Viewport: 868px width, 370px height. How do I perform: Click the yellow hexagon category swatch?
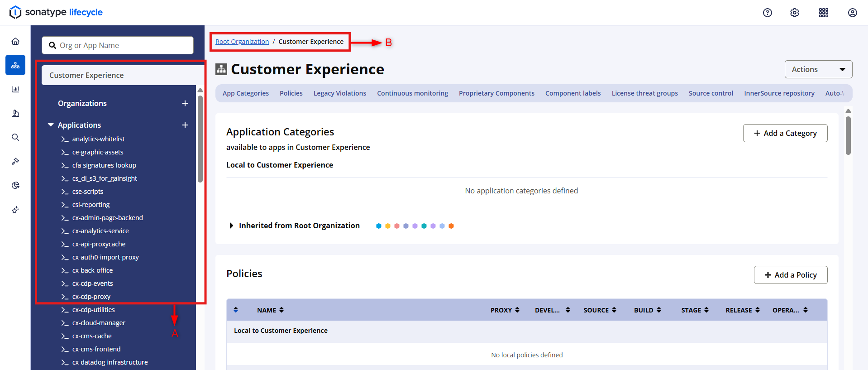[x=388, y=226]
